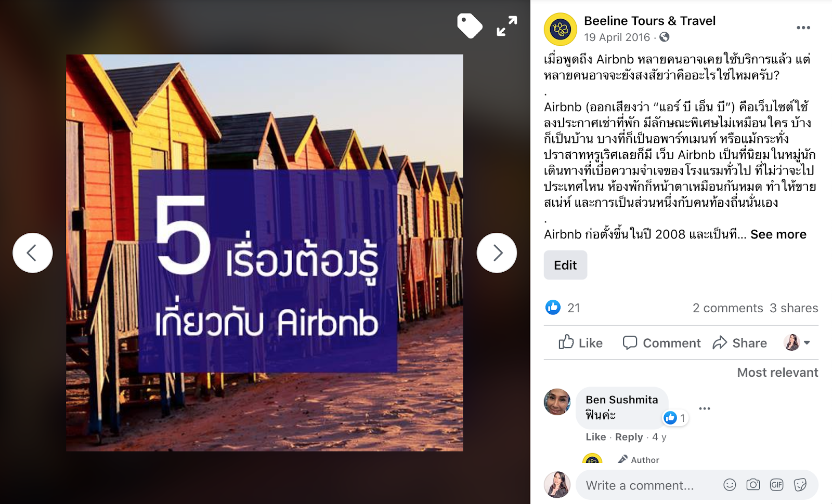Open the emoji picker in comment box
832x504 pixels.
pos(730,485)
